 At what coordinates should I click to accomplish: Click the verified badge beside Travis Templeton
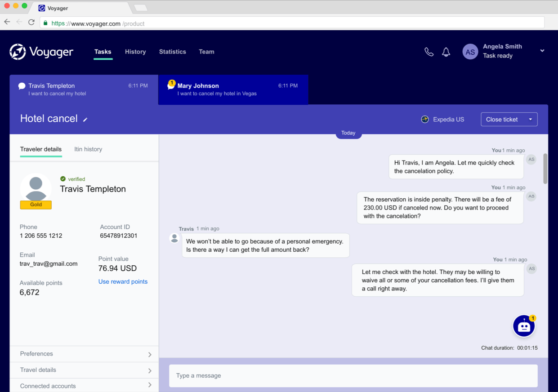click(x=63, y=178)
